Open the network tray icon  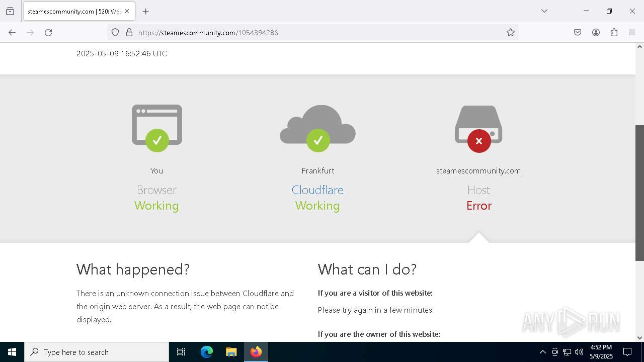coord(567,352)
